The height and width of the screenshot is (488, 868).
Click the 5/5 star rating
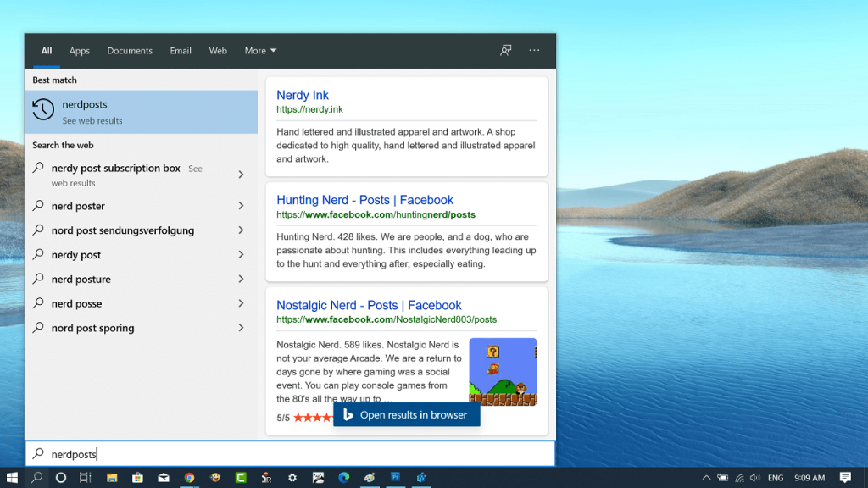click(x=303, y=418)
